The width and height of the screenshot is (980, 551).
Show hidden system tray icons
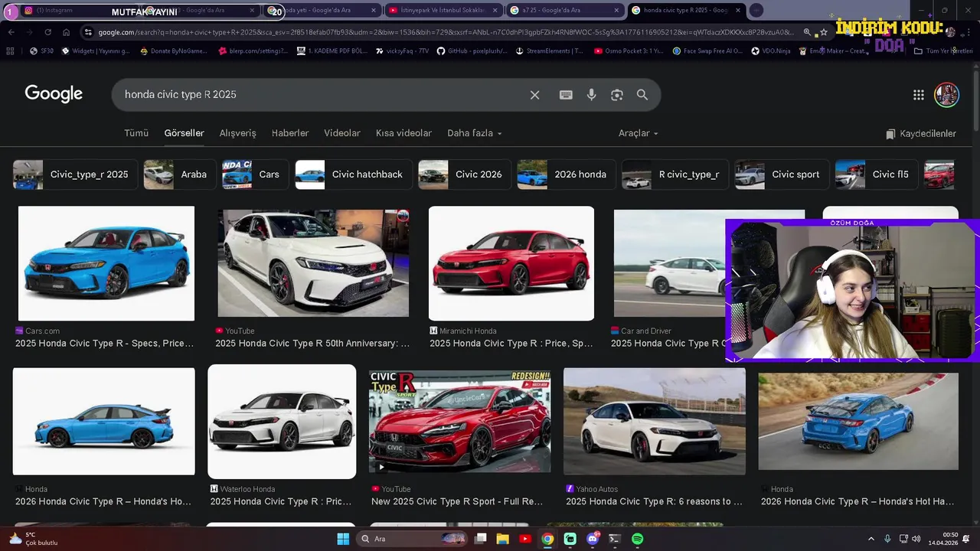click(x=871, y=539)
